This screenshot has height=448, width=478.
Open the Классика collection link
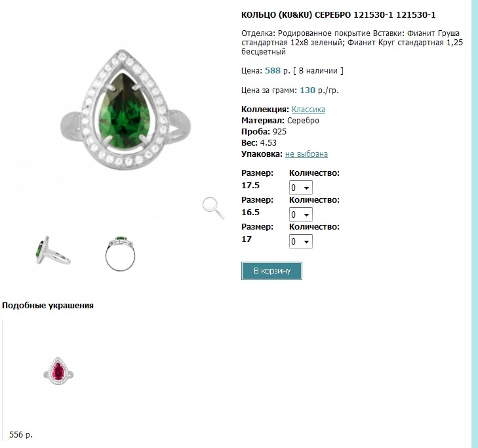(x=308, y=110)
